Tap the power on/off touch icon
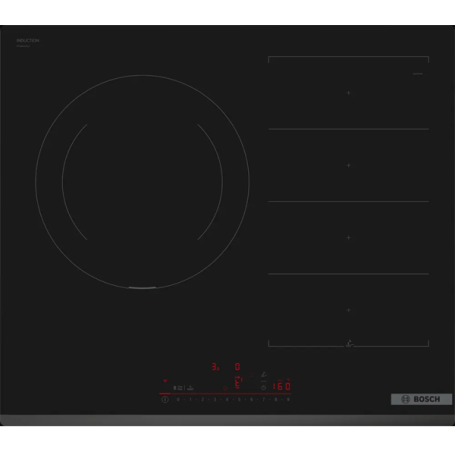455x455 pixels. 165,399
